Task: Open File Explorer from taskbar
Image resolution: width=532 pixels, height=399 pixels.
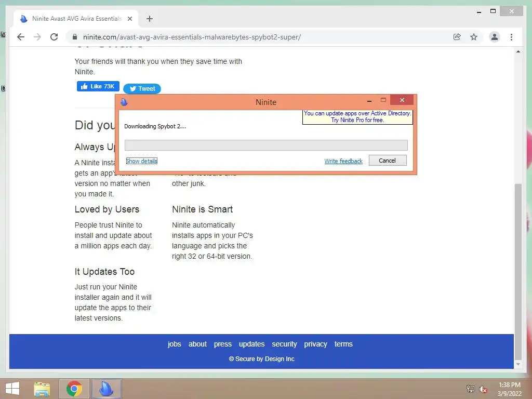Action: pyautogui.click(x=42, y=389)
